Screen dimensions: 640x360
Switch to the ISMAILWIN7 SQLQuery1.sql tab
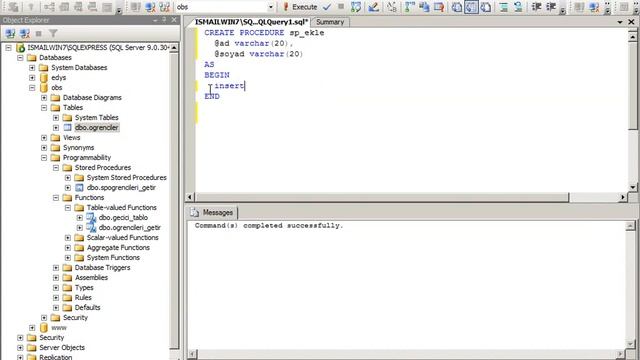click(x=251, y=22)
